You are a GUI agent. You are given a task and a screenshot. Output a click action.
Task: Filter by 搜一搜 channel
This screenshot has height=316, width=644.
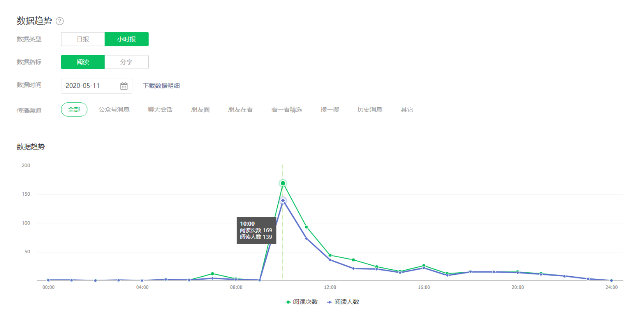(x=329, y=109)
